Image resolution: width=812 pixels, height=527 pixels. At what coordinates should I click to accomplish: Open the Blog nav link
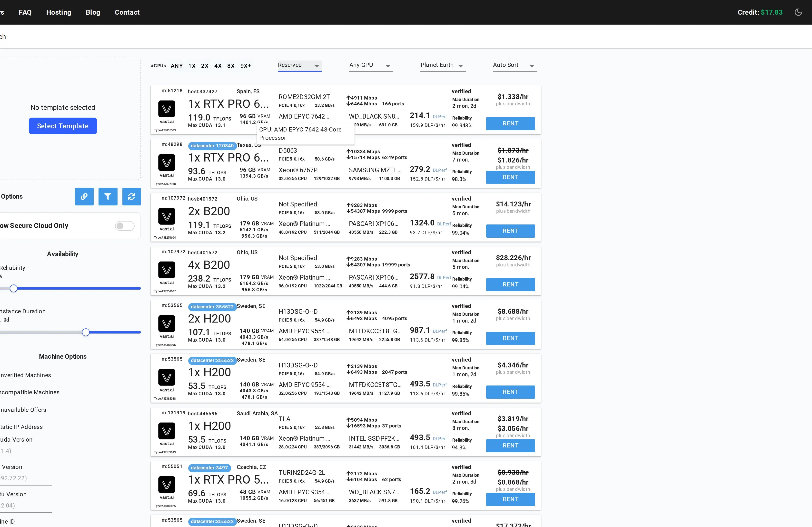coord(93,12)
